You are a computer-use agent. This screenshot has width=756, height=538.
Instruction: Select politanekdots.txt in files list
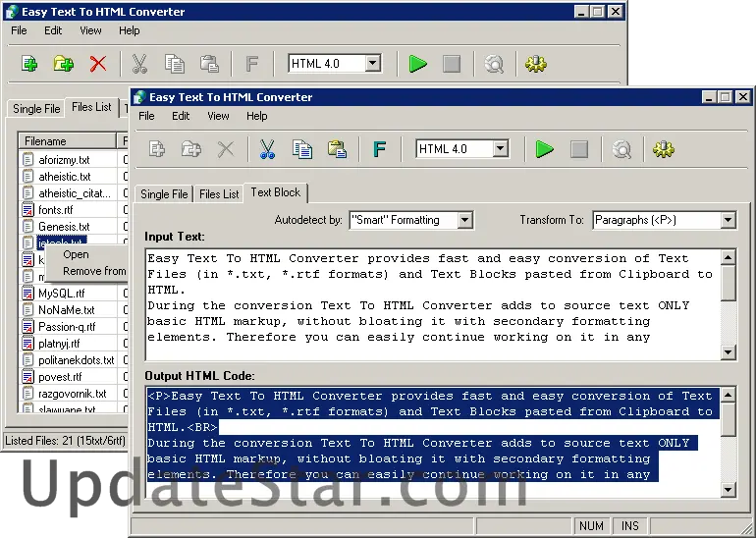point(77,360)
